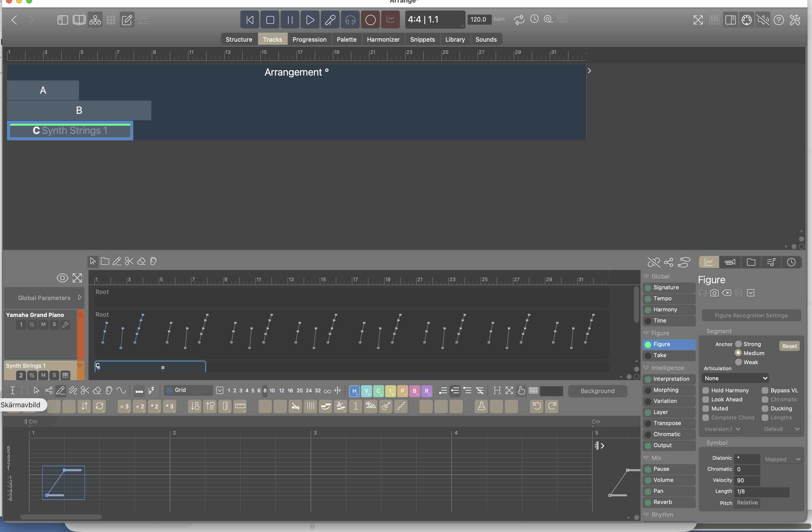Click the Reset button in Segment

789,346
